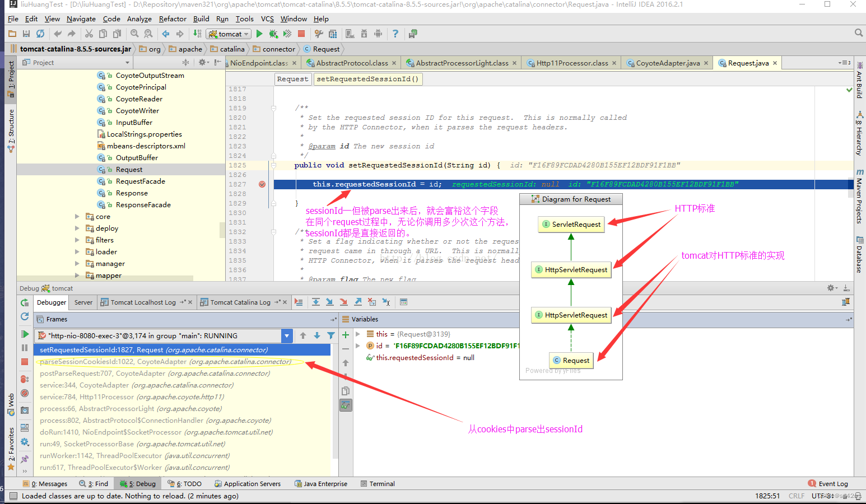The width and height of the screenshot is (866, 504).
Task: Click Show Execution Point in the debugger toolbar
Action: tap(299, 302)
